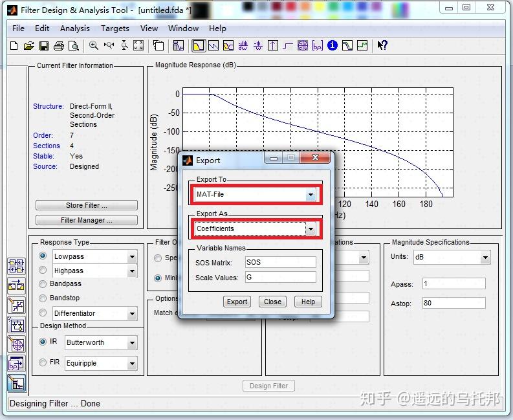
Task: Restore full view of the plot
Action: [x=138, y=45]
